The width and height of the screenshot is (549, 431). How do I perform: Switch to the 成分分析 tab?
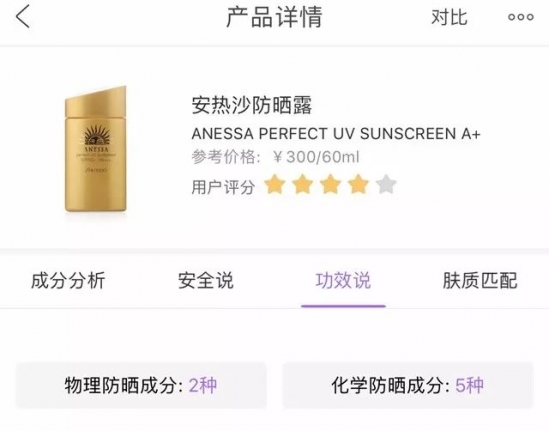[68, 280]
